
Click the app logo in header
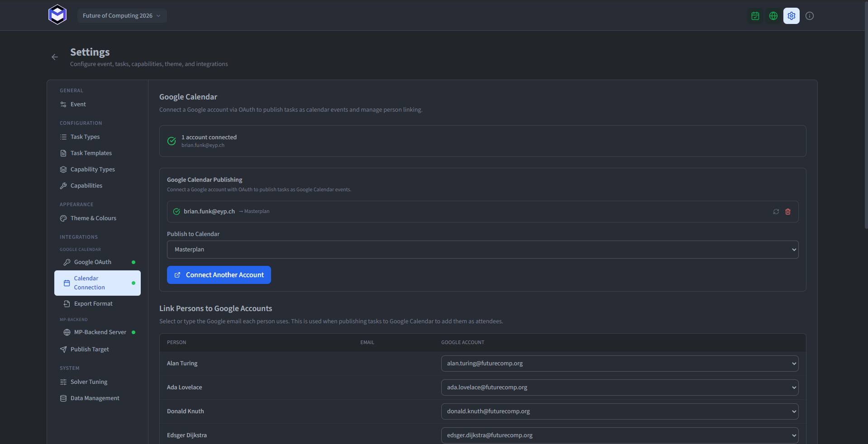57,15
